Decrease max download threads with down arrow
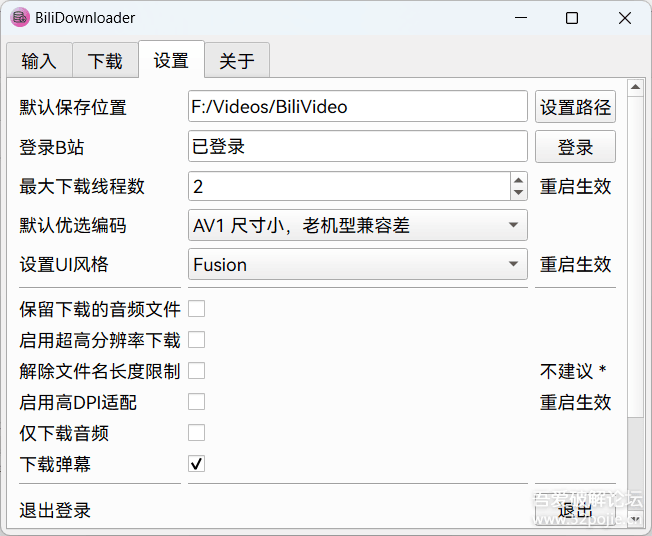Screen dimensions: 652x536 pyautogui.click(x=518, y=192)
